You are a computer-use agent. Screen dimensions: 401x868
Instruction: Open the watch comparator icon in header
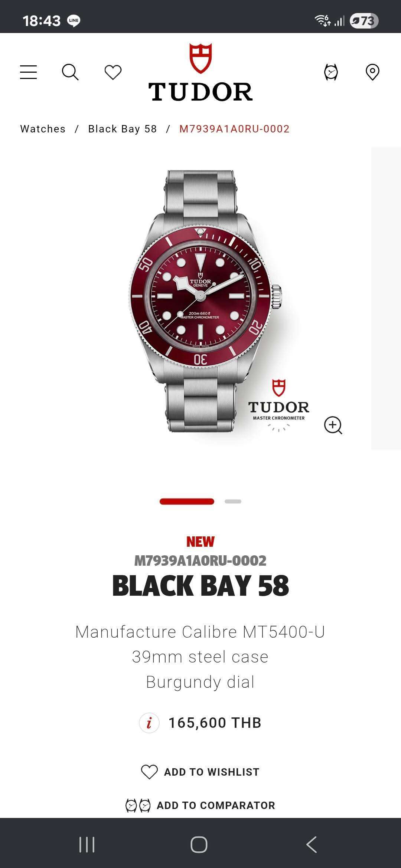pos(331,72)
